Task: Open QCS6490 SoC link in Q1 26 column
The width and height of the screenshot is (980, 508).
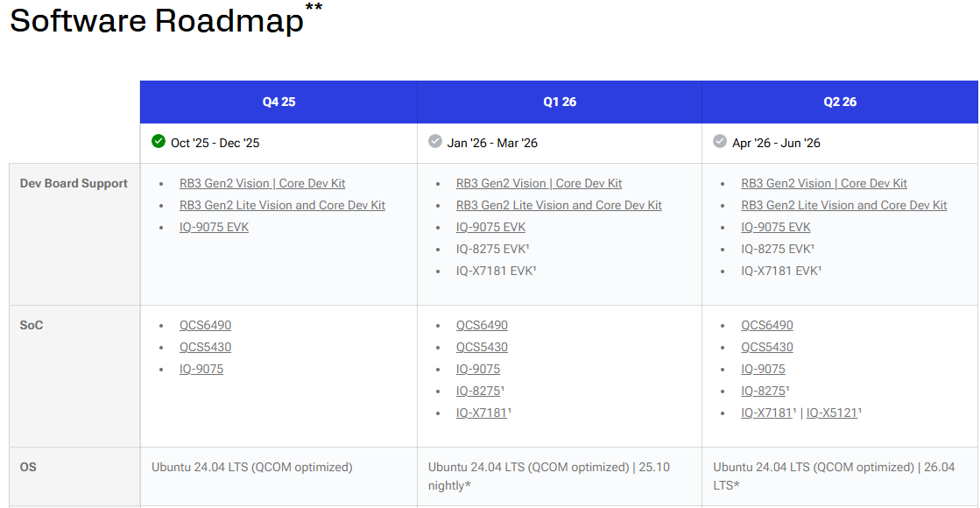Action: pos(482,325)
